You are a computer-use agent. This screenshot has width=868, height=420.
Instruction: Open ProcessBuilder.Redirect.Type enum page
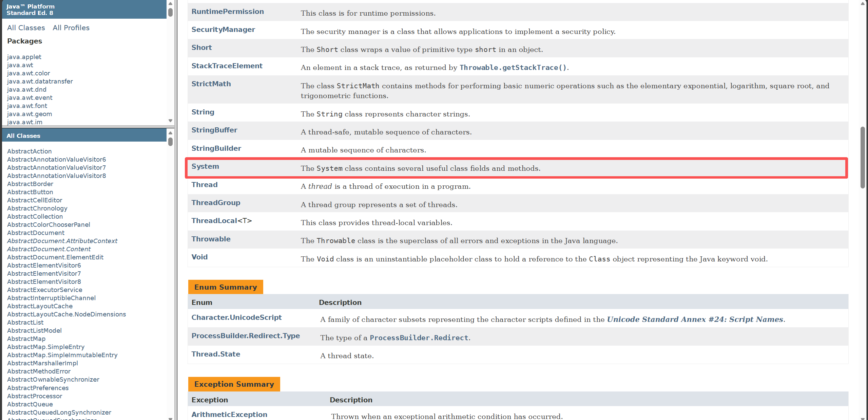246,336
